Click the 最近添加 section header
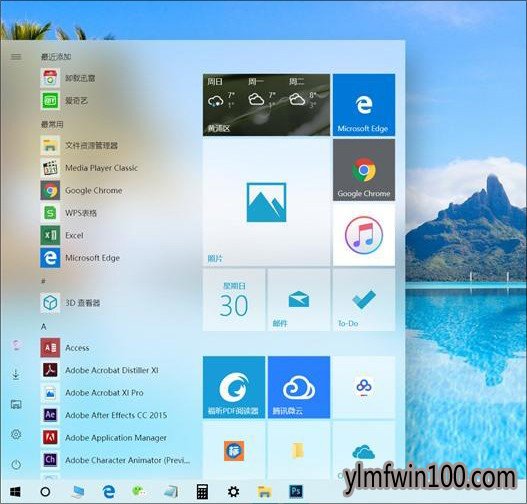This screenshot has width=527, height=504. 56,56
